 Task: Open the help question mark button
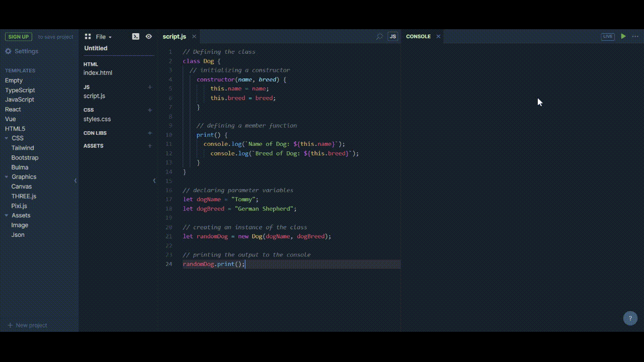(x=630, y=318)
